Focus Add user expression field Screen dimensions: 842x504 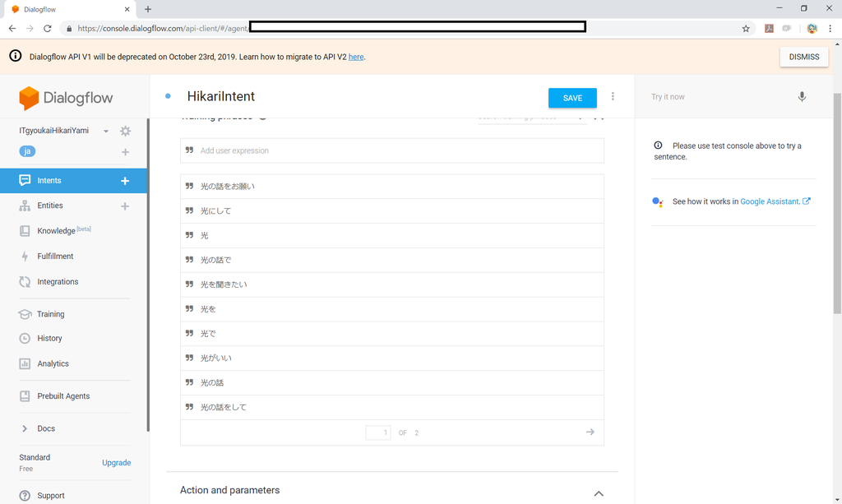pos(392,150)
